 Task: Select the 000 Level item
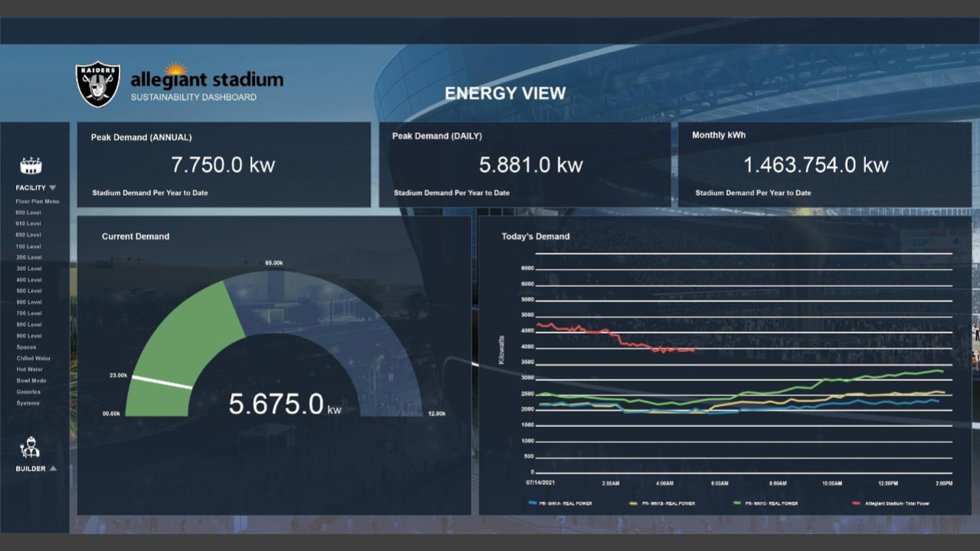click(28, 213)
